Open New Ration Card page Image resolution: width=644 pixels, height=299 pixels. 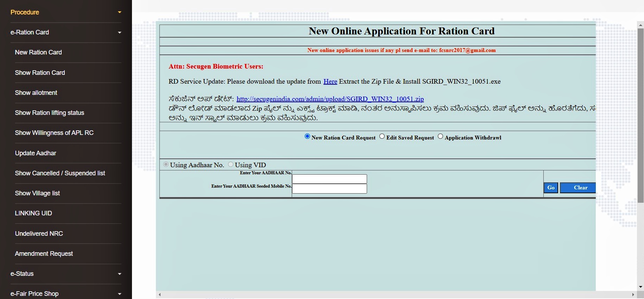coord(38,52)
